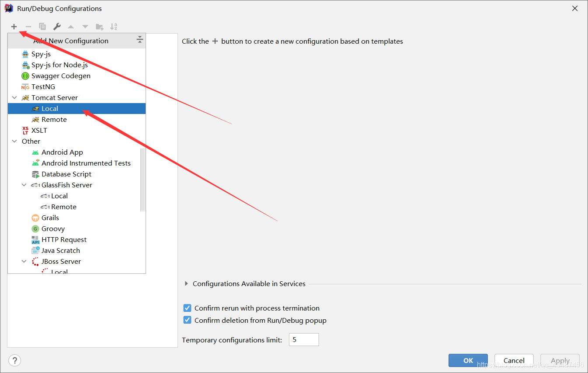
Task: Select Local under GlassFish Server
Action: click(74, 196)
